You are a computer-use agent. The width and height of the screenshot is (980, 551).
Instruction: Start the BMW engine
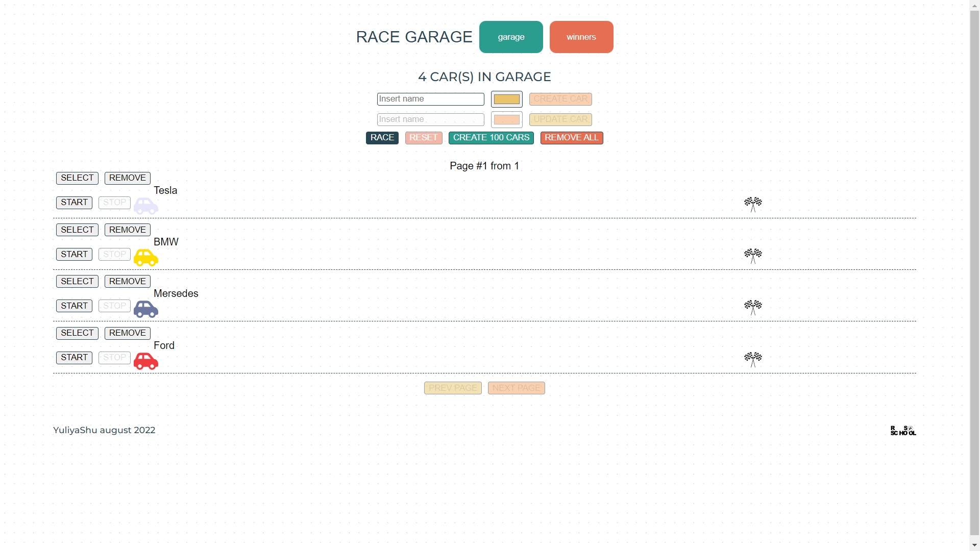74,254
